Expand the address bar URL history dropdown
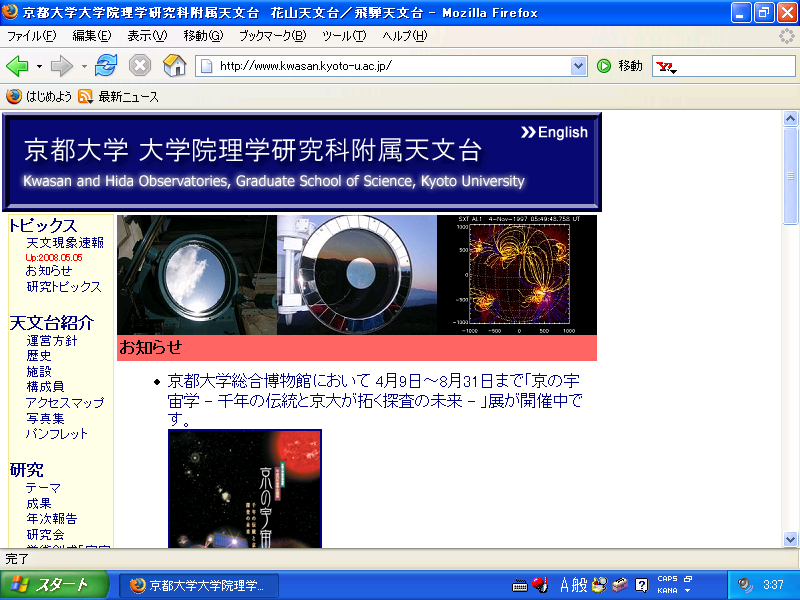 coord(578,66)
